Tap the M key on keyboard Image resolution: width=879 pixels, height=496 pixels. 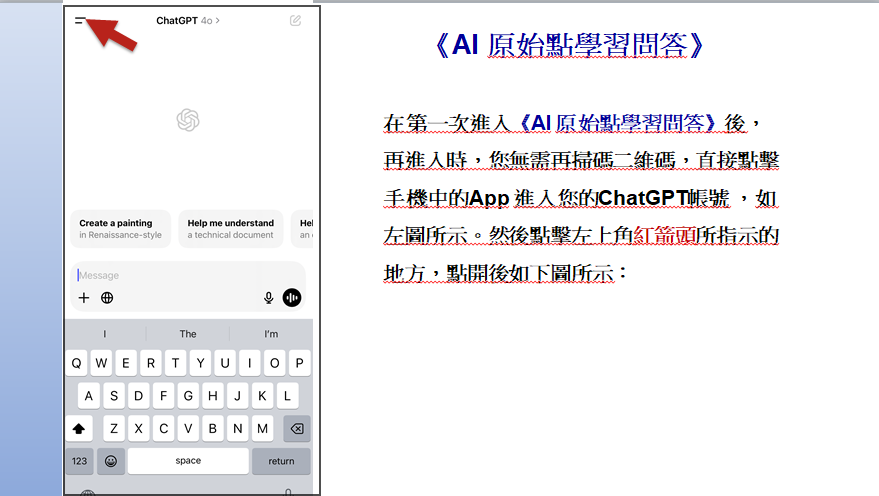click(x=262, y=429)
